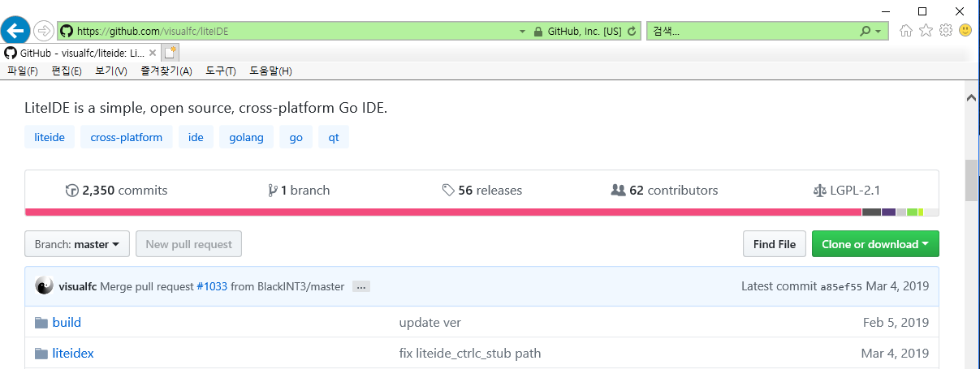Viewport: 980px width, 369px height.
Task: Click the Find File button
Action: coord(775,244)
